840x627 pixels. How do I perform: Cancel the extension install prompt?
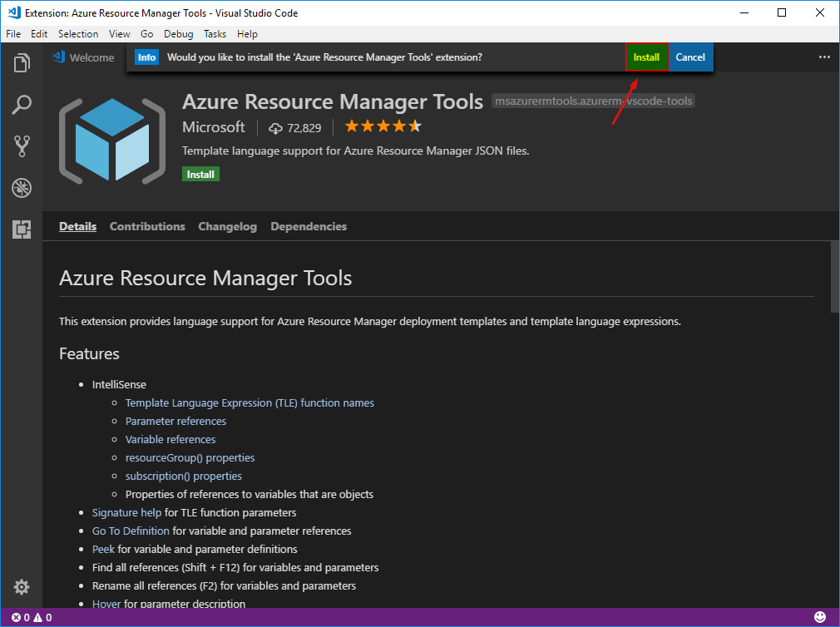(x=690, y=57)
